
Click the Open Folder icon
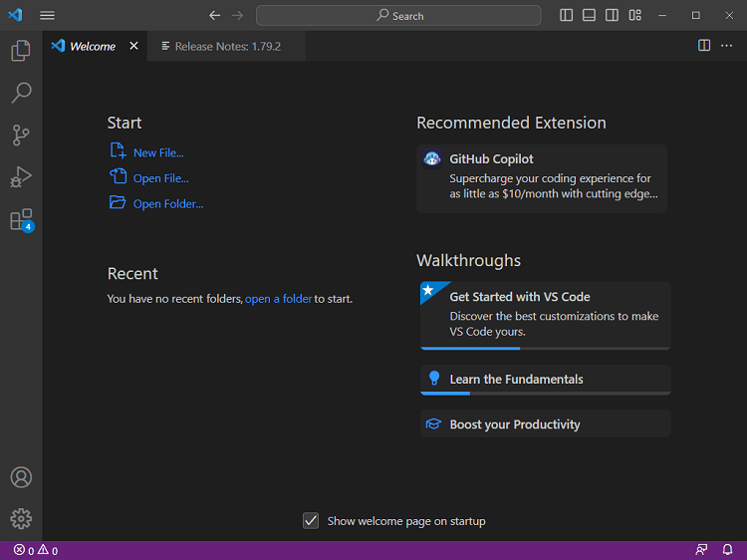coord(118,202)
